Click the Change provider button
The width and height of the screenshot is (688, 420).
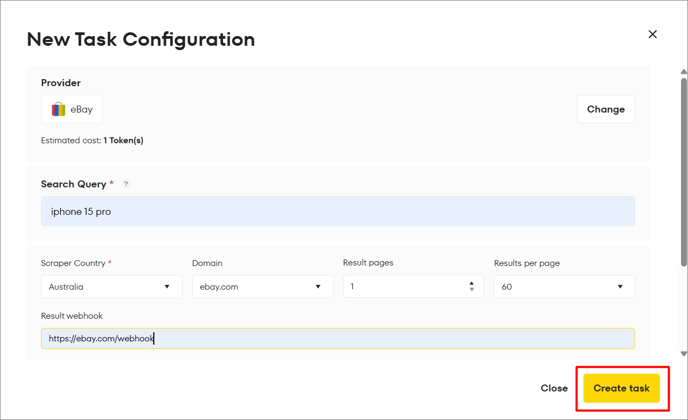point(606,109)
